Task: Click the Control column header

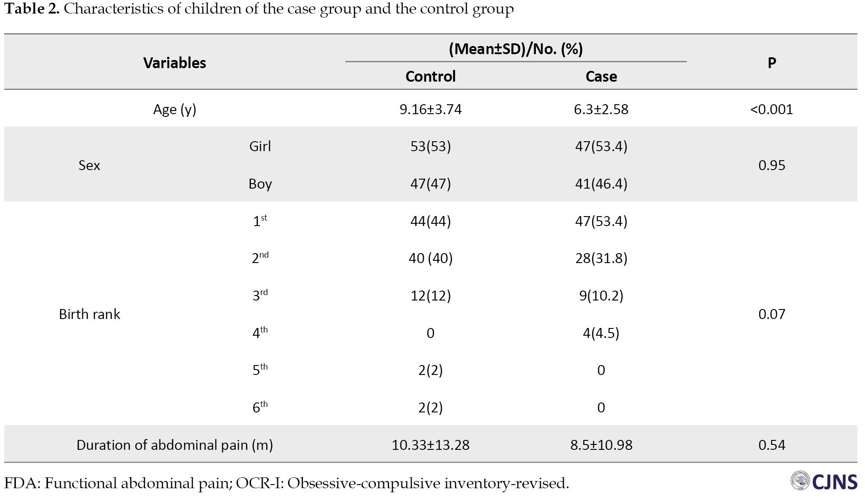Action: [x=430, y=76]
